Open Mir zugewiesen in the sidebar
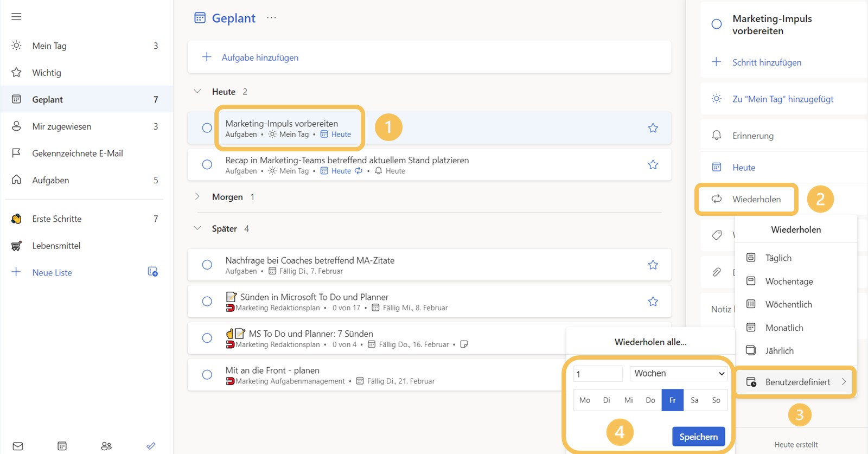Image resolution: width=868 pixels, height=454 pixels. (x=62, y=126)
